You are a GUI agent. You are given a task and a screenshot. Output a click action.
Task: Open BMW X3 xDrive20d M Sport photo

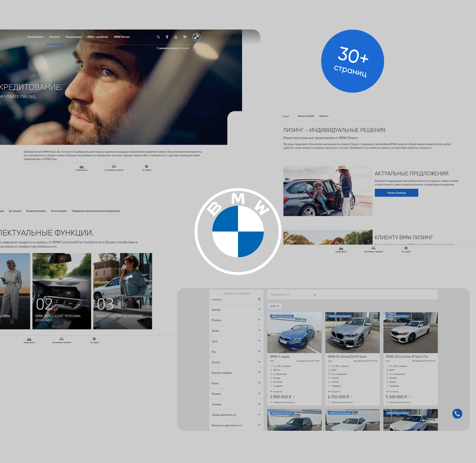(x=353, y=332)
